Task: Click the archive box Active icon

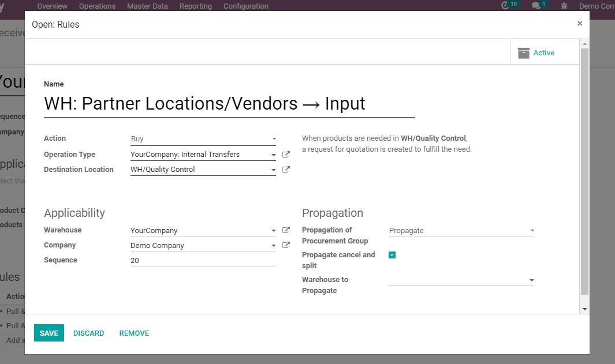Action: click(524, 53)
